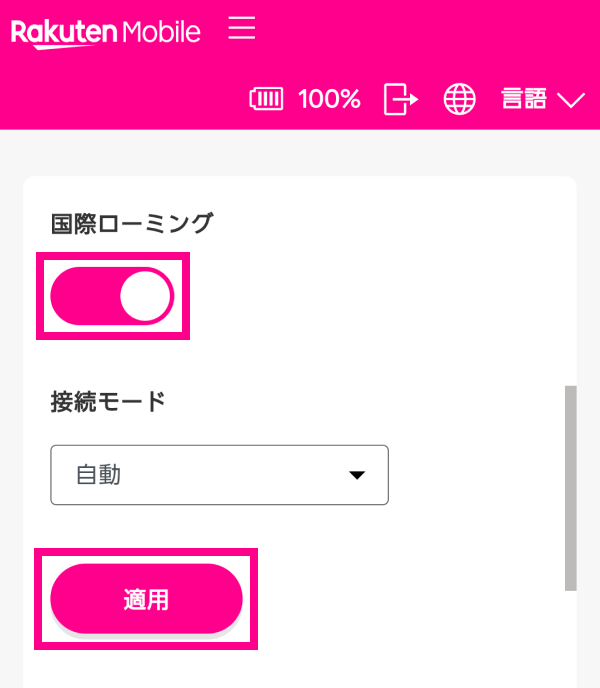600x688 pixels.
Task: Click the globe language icon
Action: 460,99
